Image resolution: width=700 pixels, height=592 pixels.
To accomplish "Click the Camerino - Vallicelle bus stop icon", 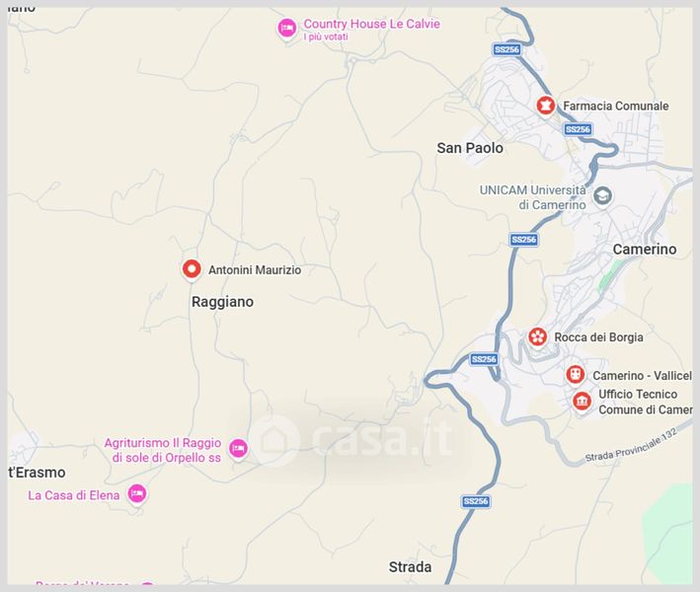I will click(576, 375).
